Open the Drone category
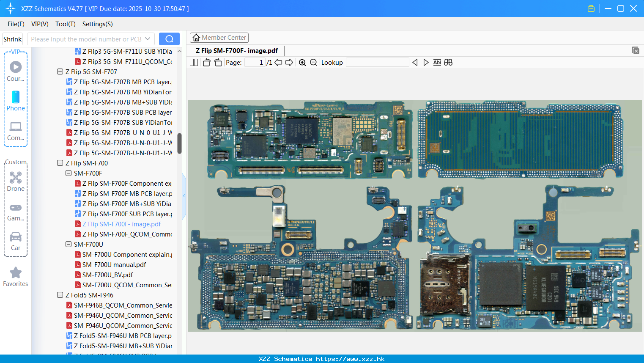The height and width of the screenshot is (363, 644). coord(16,181)
